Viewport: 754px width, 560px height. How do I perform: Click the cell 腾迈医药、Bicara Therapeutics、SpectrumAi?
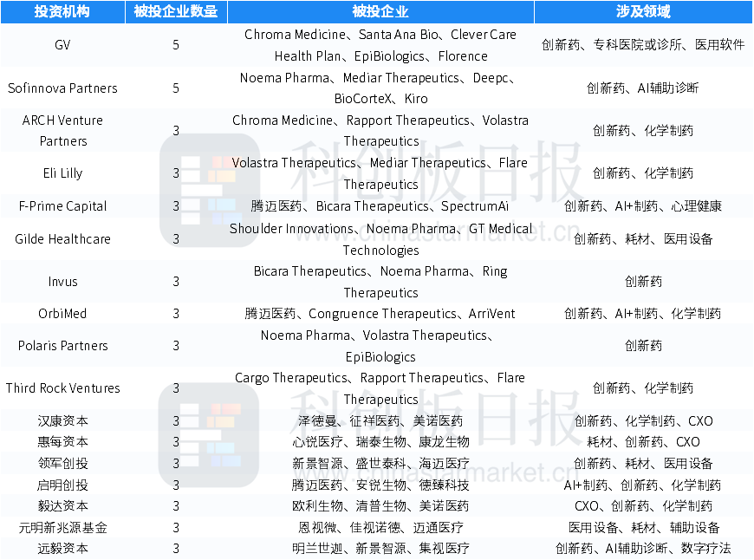[380, 206]
